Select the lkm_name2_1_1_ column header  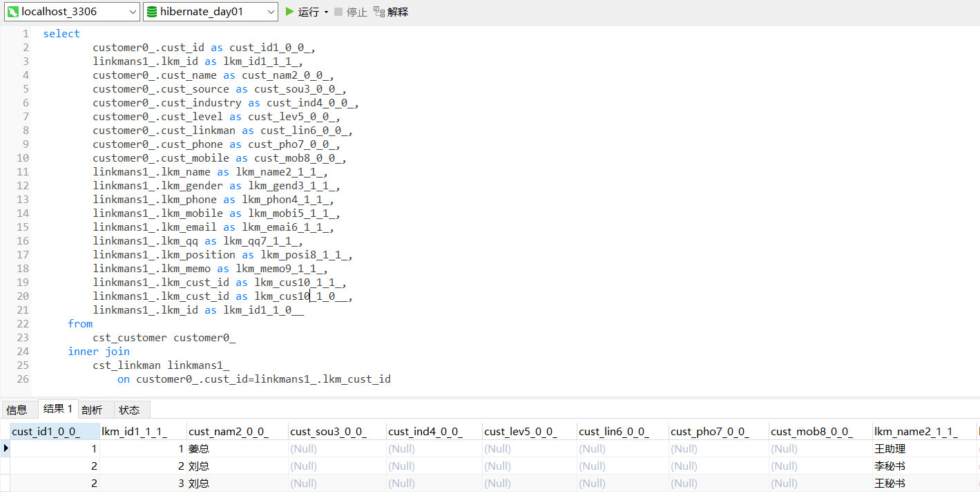924,432
